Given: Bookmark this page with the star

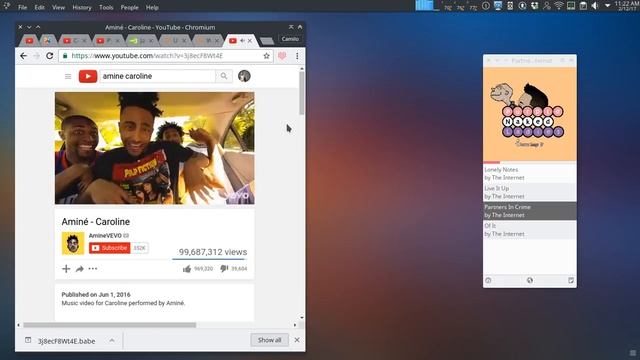Looking at the screenshot, I should click(267, 56).
